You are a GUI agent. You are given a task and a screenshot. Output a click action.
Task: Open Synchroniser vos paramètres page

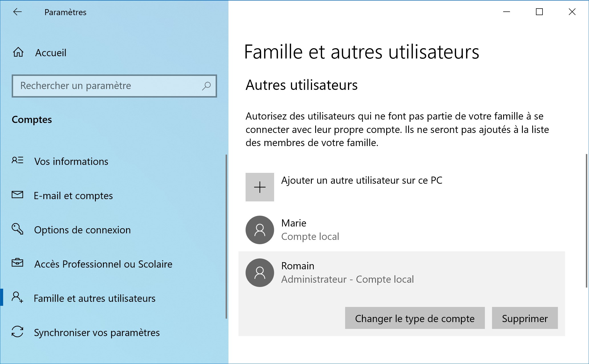click(x=97, y=333)
